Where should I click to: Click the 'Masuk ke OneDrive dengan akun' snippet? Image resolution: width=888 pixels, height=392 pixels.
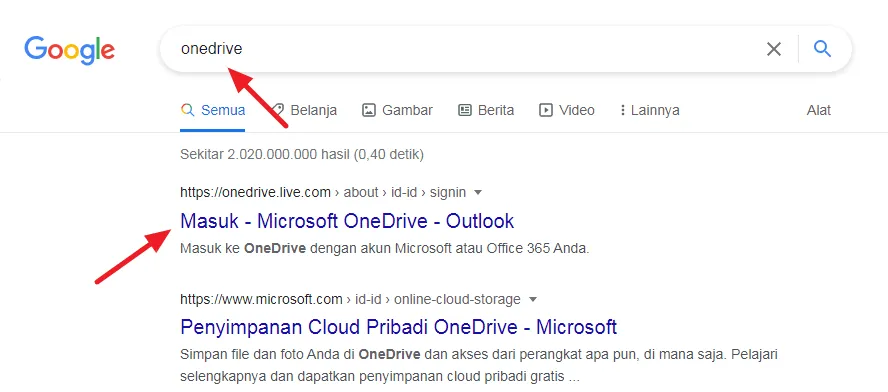click(x=385, y=248)
